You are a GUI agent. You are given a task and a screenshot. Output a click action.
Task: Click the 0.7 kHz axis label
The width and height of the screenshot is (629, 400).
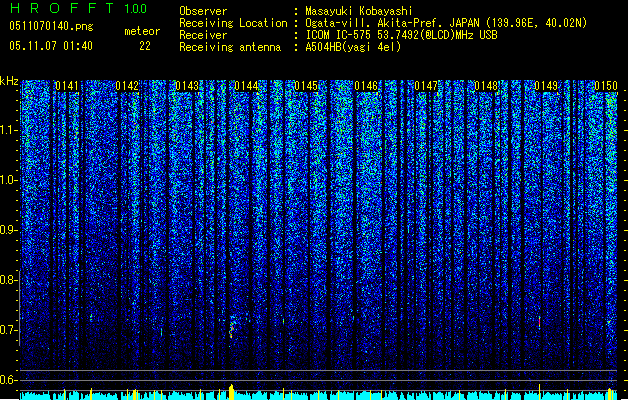[9, 330]
